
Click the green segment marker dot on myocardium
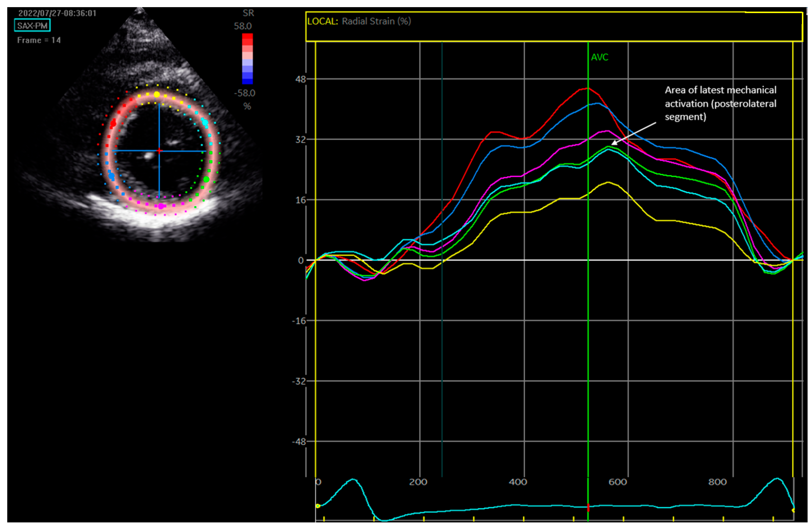pyautogui.click(x=206, y=179)
